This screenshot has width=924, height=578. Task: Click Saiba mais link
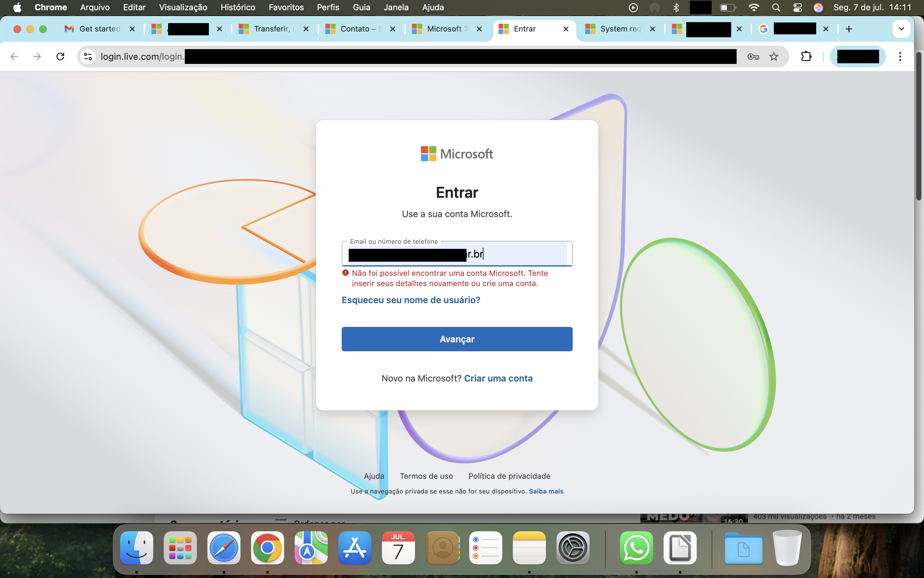(546, 491)
